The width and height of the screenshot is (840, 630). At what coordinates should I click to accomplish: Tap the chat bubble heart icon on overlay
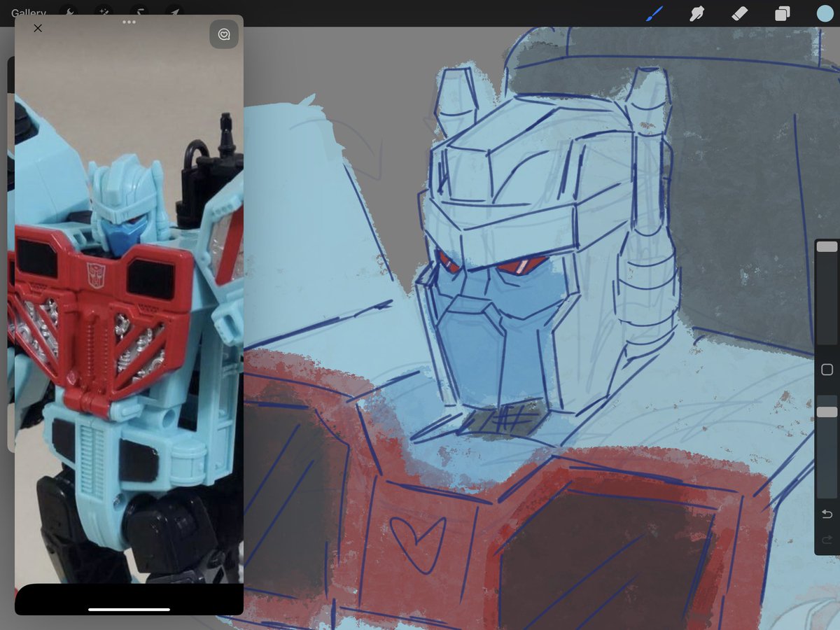[224, 34]
